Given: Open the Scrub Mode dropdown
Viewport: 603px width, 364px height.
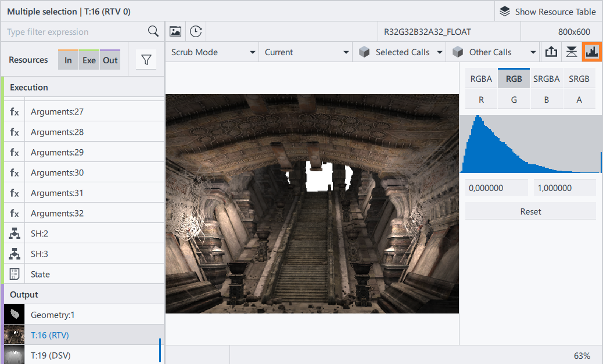Looking at the screenshot, I should (213, 52).
